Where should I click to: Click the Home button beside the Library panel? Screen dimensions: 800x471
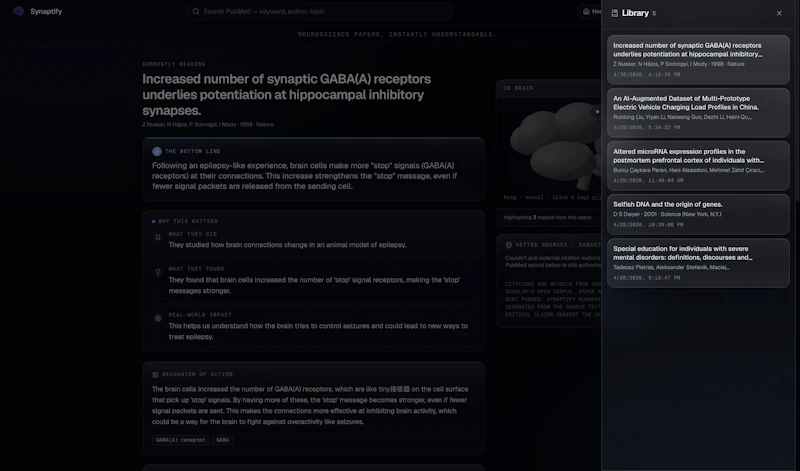[x=590, y=11]
